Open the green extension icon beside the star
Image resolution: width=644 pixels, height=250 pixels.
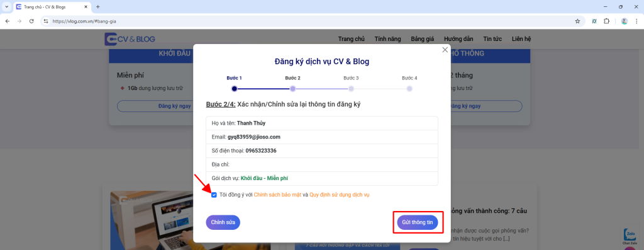tap(594, 21)
